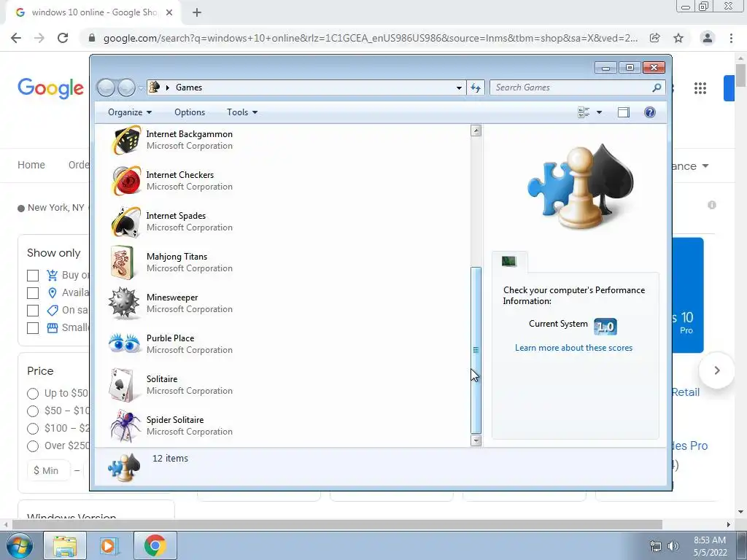The height and width of the screenshot is (560, 747).
Task: Expand Games breadcrumb arrow in address bar
Action: 168,87
